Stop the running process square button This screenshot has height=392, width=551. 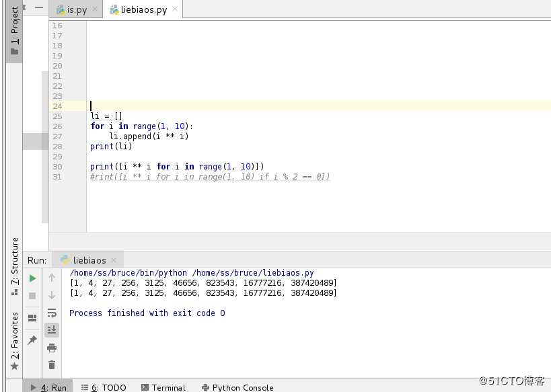pyautogui.click(x=32, y=296)
